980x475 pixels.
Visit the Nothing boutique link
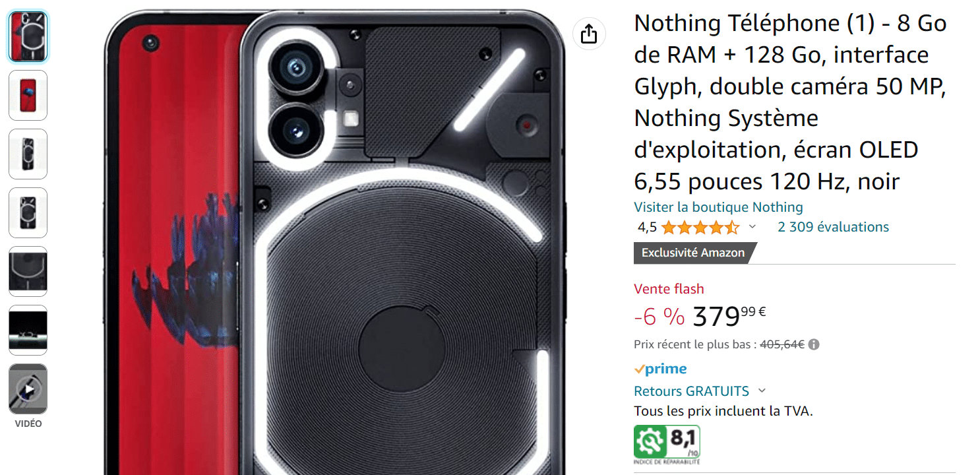click(x=718, y=207)
